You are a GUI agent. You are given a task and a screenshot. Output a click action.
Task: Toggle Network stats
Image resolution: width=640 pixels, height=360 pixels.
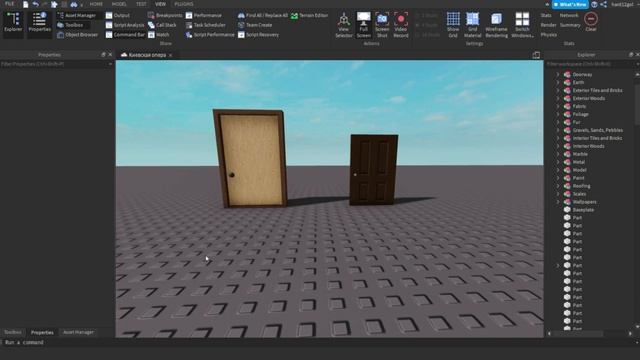569,16
